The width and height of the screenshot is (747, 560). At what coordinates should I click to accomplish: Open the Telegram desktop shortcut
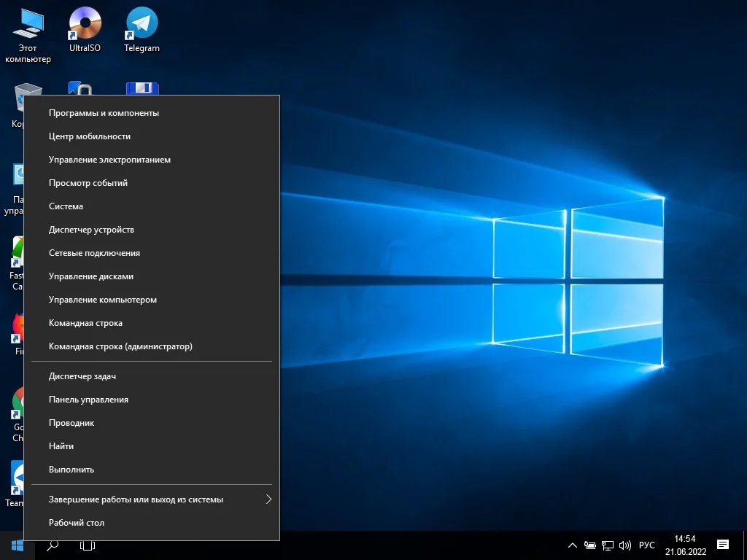pos(142,29)
